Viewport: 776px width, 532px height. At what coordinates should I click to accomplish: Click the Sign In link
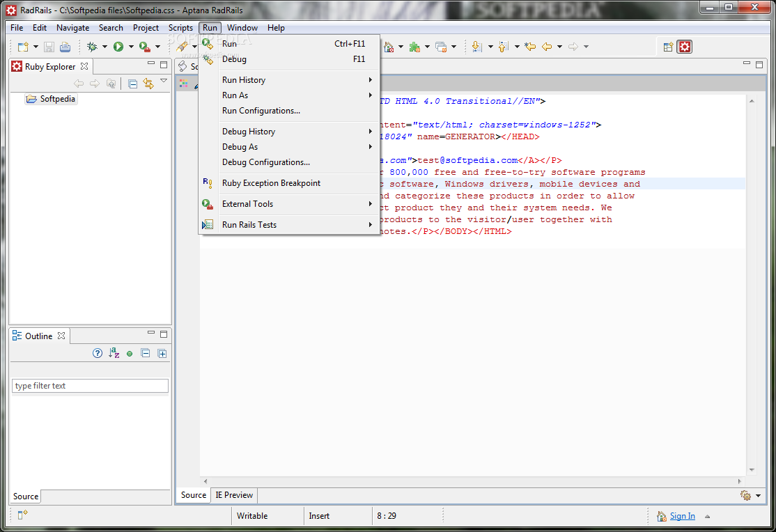683,516
